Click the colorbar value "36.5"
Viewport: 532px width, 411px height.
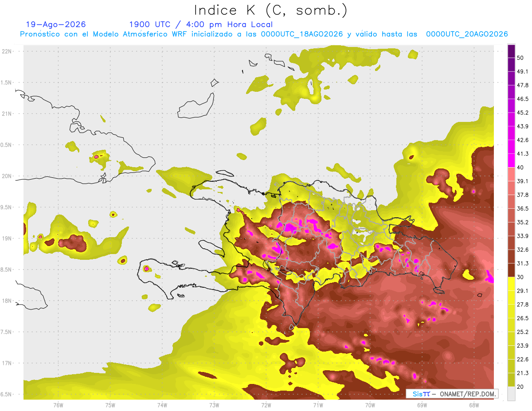click(x=523, y=208)
